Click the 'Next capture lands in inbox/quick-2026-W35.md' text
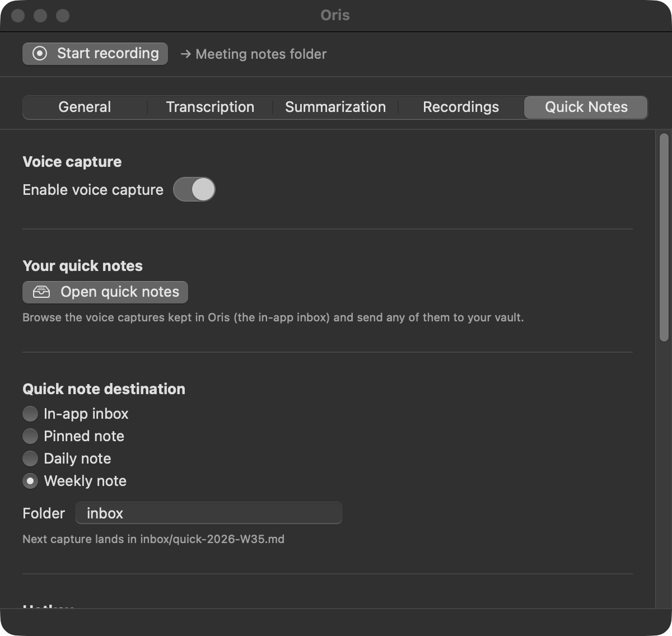672x636 pixels. (153, 539)
